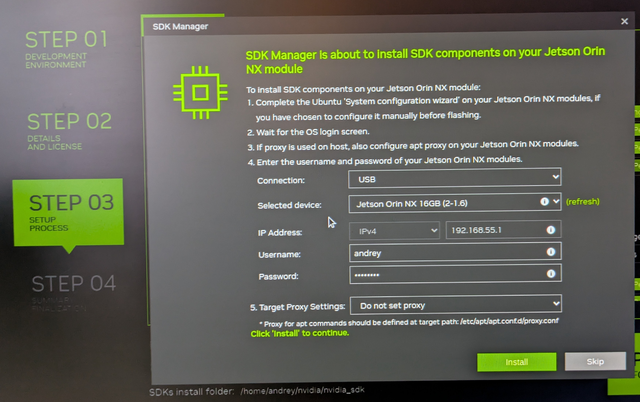Open the IPv4 protocol dropdown

[x=393, y=230]
